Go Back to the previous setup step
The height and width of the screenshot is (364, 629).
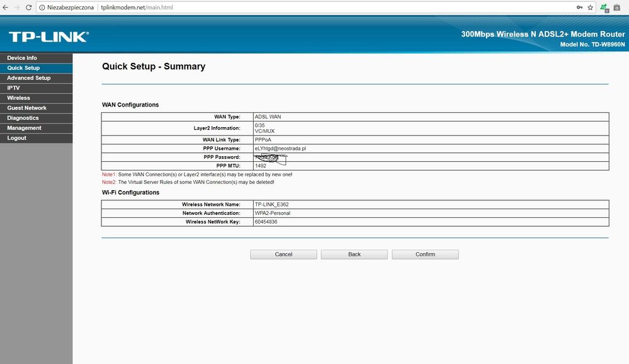354,254
